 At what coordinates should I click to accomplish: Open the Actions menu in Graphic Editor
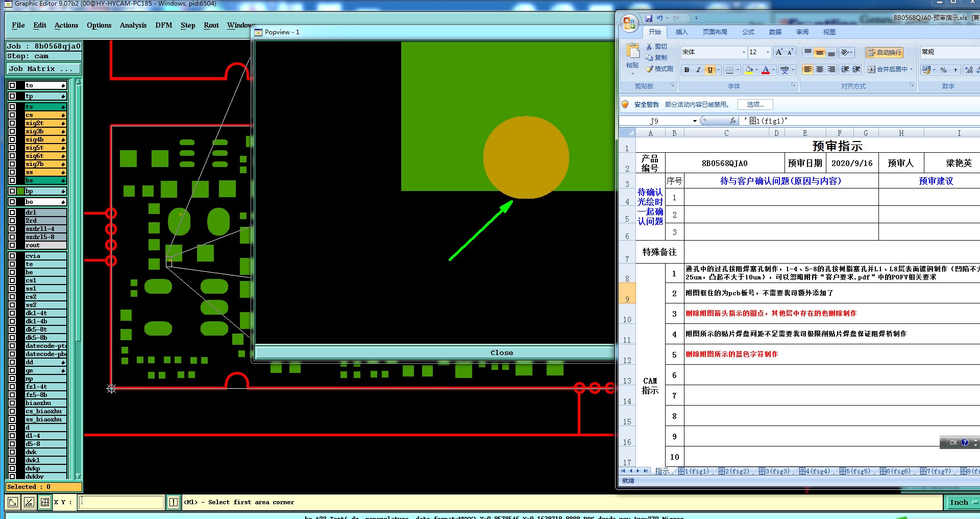pyautogui.click(x=66, y=25)
